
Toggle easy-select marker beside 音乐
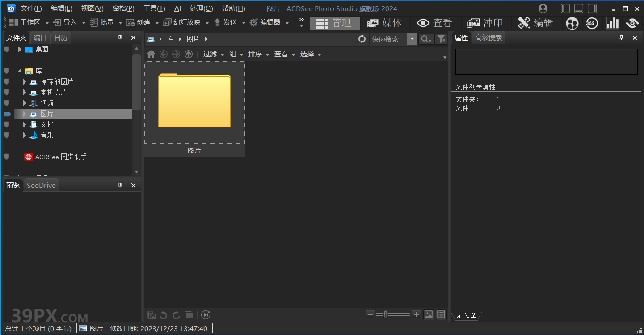click(x=7, y=135)
